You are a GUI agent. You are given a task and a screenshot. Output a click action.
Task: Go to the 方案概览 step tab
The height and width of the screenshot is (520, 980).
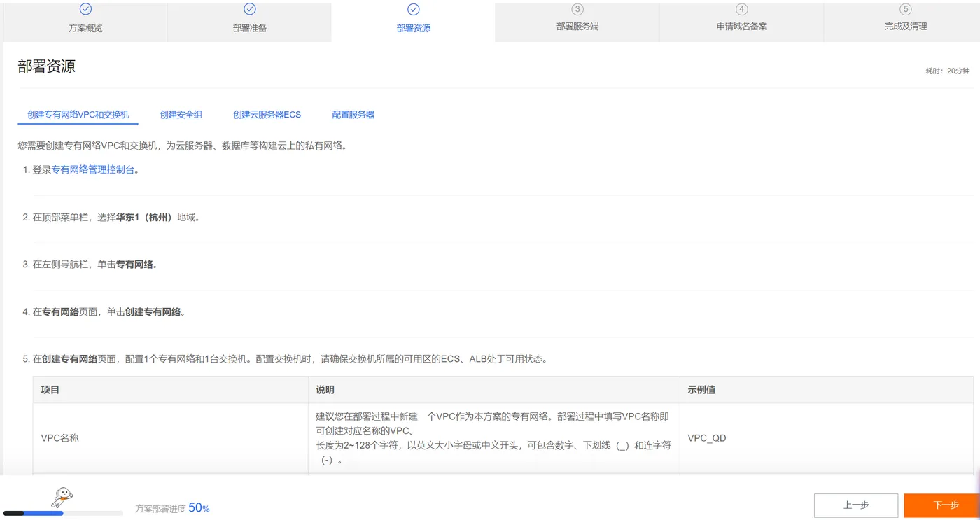[x=85, y=22]
